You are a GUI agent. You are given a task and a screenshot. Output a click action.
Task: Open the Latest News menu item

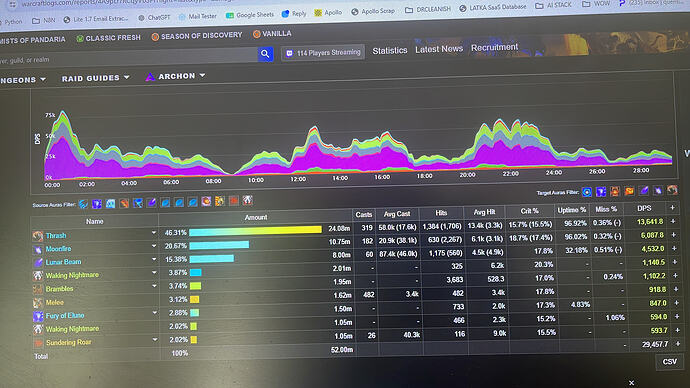click(x=439, y=49)
